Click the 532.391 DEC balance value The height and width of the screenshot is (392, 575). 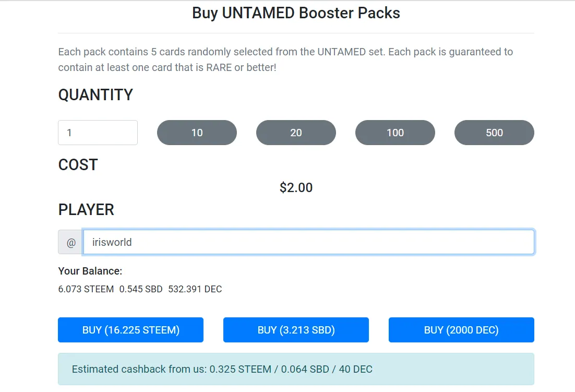(195, 289)
